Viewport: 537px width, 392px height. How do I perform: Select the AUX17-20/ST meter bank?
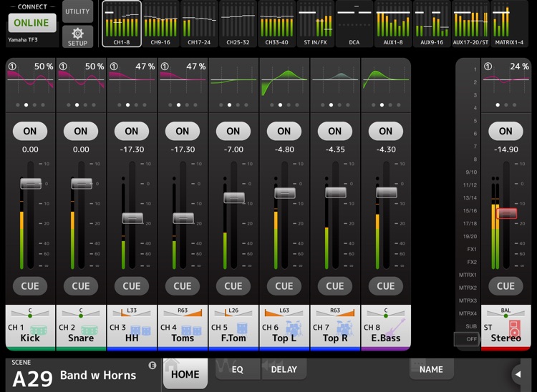coord(470,24)
